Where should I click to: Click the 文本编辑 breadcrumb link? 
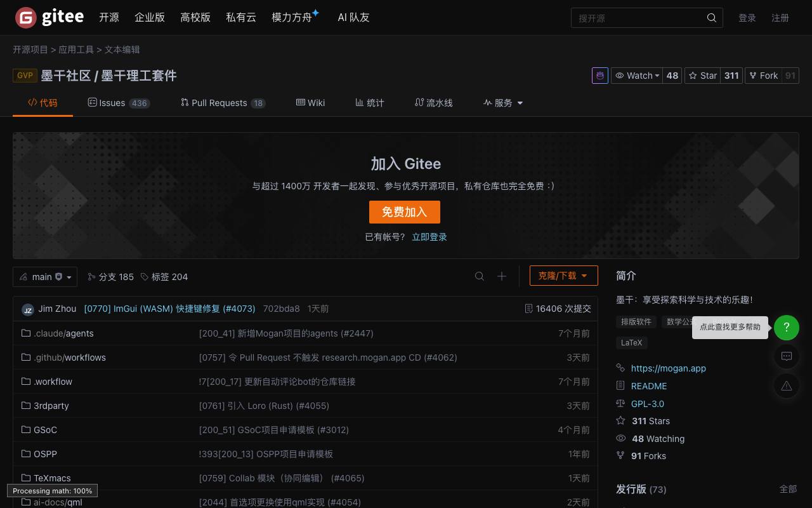(x=122, y=50)
